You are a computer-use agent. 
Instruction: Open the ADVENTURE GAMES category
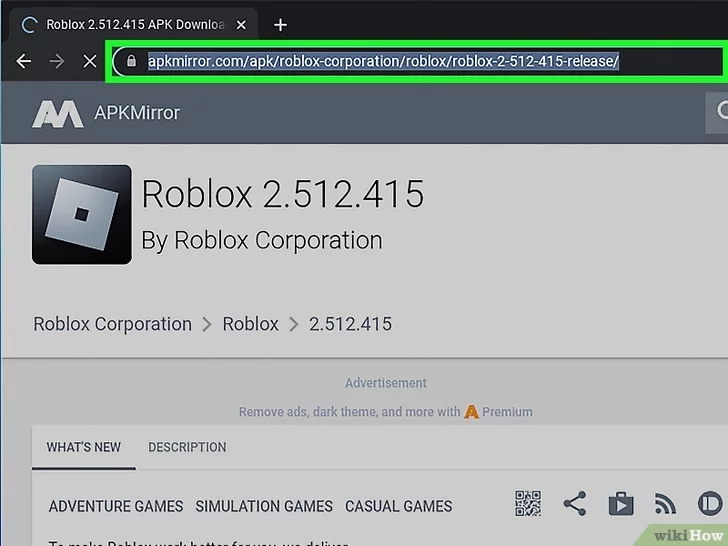coord(116,506)
